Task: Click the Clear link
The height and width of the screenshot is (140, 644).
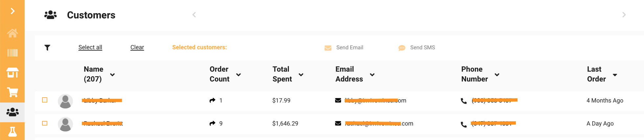Action: [x=137, y=47]
